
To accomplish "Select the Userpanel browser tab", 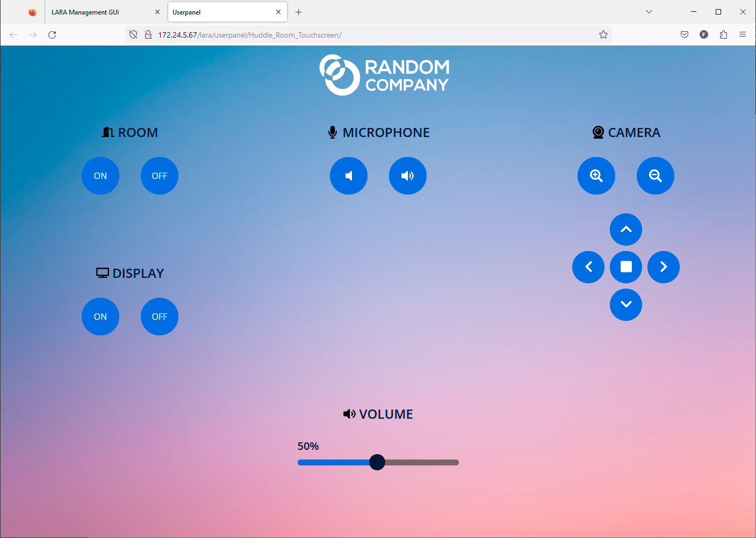I will pyautogui.click(x=220, y=12).
